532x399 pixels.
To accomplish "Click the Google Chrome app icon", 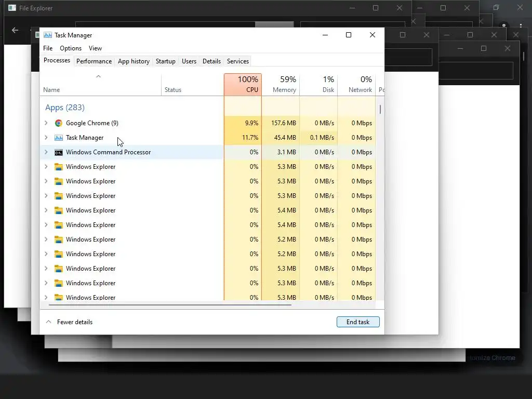I will pyautogui.click(x=58, y=123).
